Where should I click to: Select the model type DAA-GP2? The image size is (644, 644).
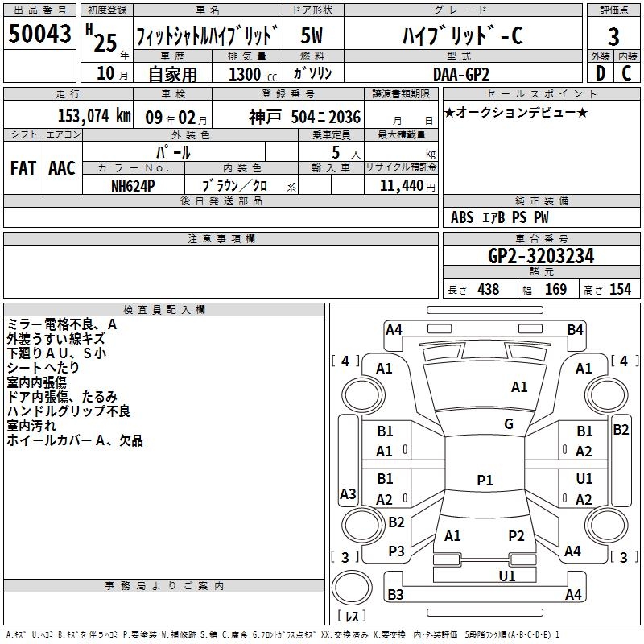click(460, 73)
